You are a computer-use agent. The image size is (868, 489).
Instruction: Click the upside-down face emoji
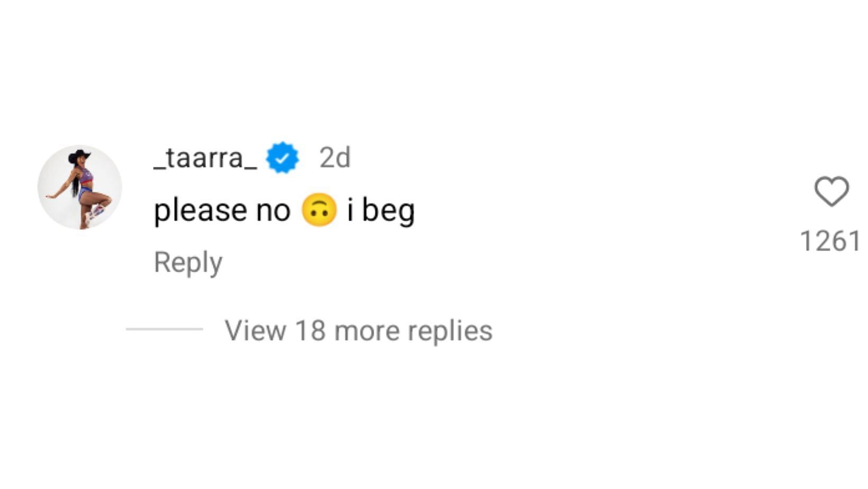click(x=319, y=210)
